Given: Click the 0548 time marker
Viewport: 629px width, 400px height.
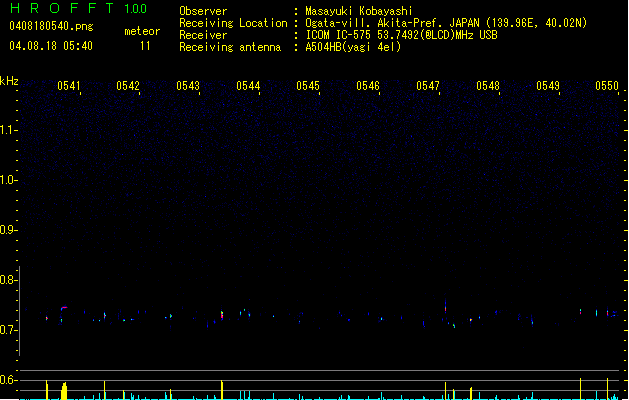Looking at the screenshot, I should pyautogui.click(x=488, y=86).
